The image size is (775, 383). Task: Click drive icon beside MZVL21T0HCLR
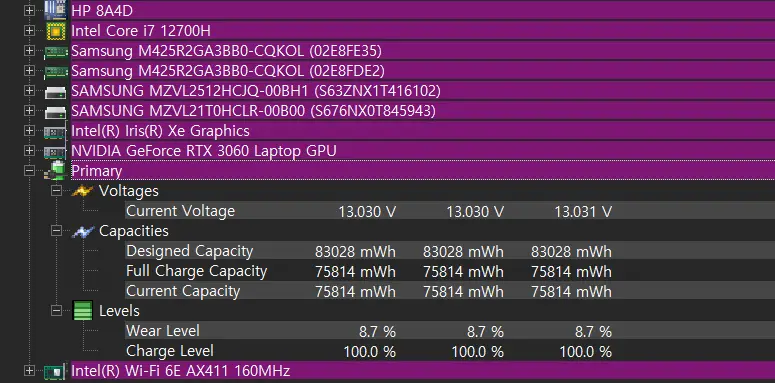(x=55, y=112)
